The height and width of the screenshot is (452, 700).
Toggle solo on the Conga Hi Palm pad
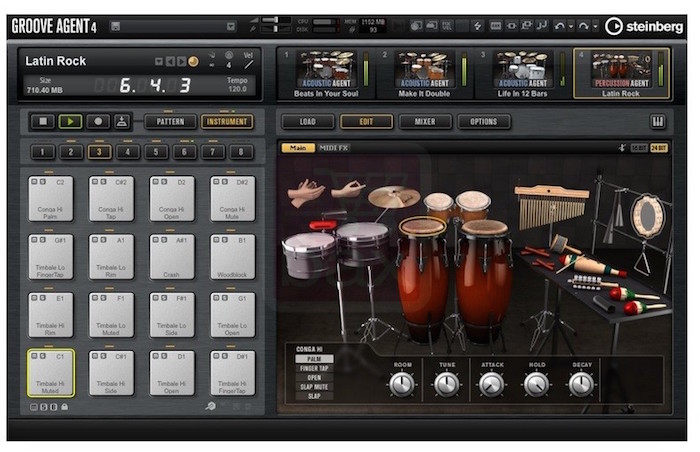(42, 182)
